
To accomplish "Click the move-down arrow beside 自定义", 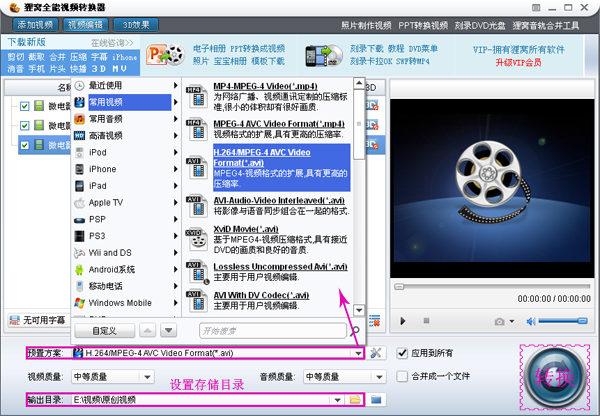I will pyautogui.click(x=168, y=330).
